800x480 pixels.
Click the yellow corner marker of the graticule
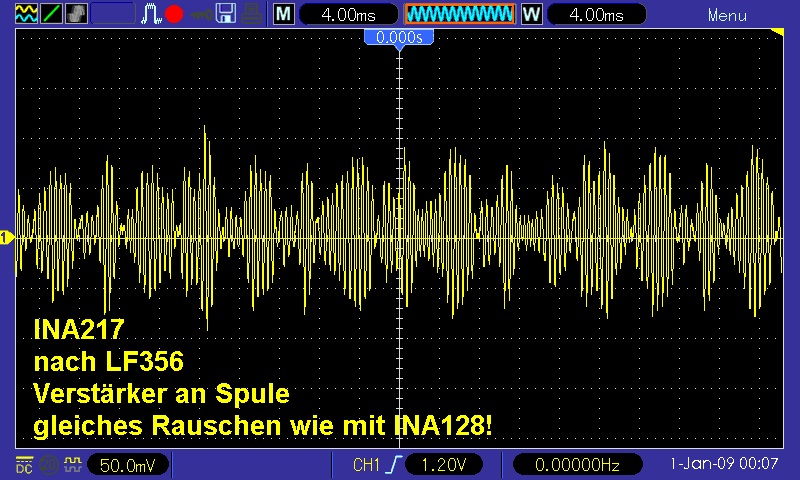[x=778, y=33]
